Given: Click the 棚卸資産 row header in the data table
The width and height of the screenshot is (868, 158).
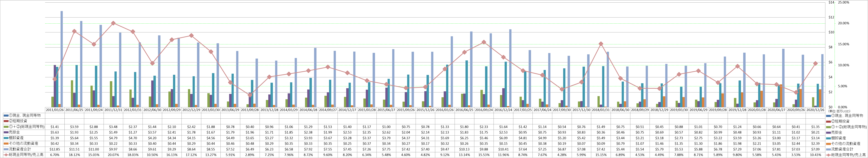Looking at the screenshot, I should [x=16, y=138].
